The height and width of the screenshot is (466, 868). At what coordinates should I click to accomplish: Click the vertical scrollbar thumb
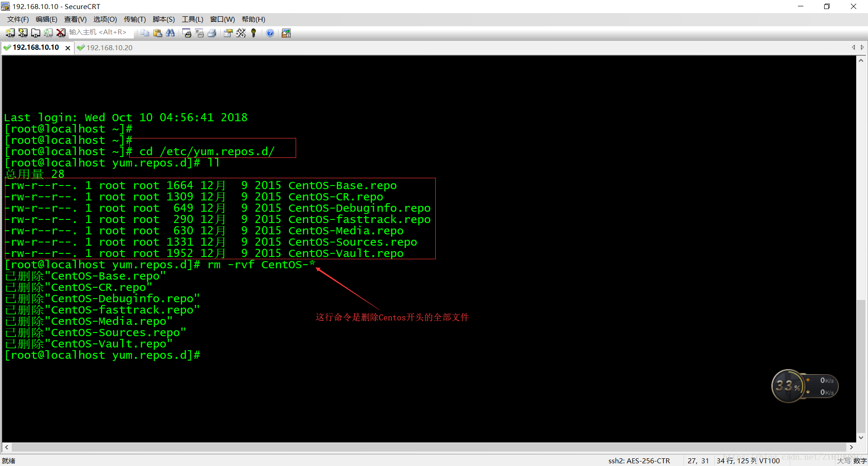pyautogui.click(x=861, y=366)
